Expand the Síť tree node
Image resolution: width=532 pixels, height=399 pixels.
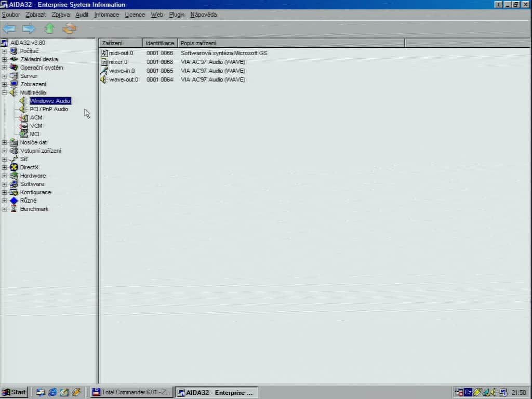coord(4,159)
